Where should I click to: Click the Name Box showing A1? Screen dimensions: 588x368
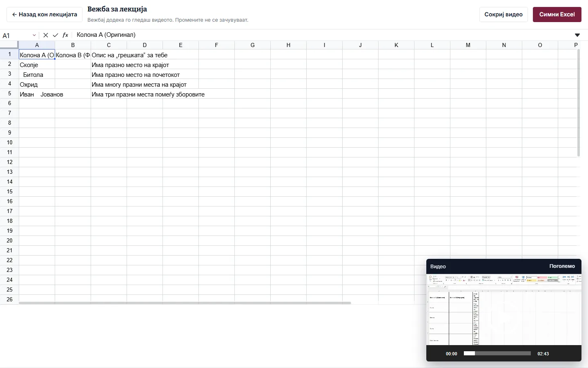[16, 35]
